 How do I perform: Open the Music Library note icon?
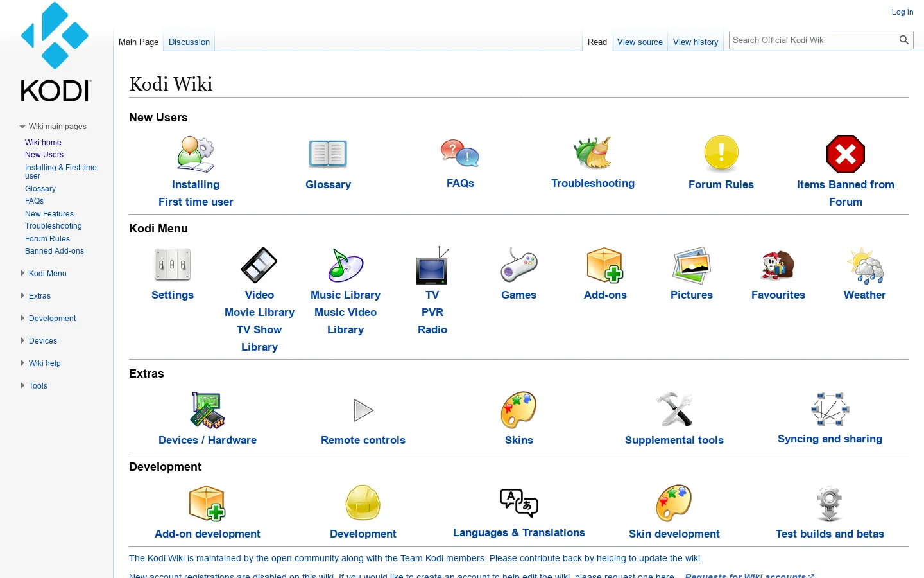tap(346, 265)
